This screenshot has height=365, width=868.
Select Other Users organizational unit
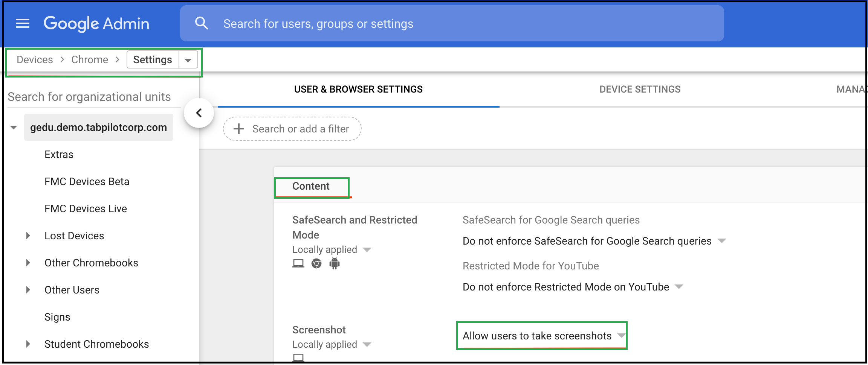point(72,290)
